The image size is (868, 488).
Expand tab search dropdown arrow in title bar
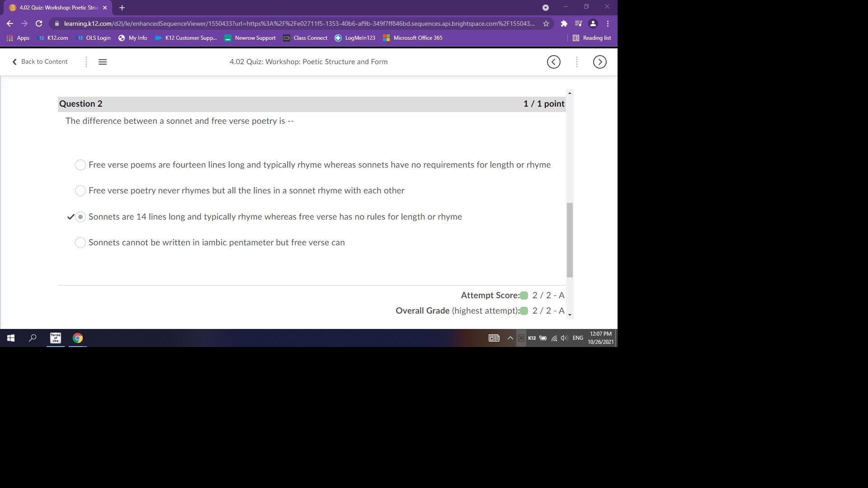[545, 8]
